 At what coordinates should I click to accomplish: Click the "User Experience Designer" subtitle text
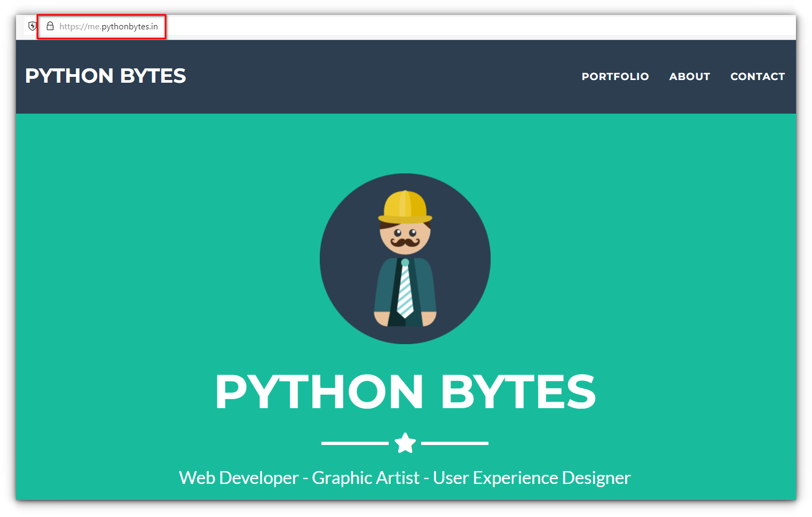pos(532,478)
